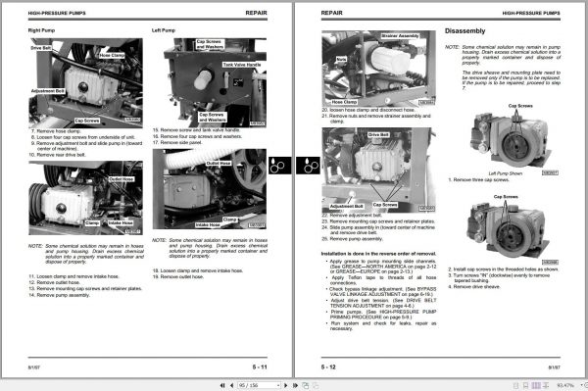This screenshot has width=588, height=391.
Task: Go to the next page
Action: (x=286, y=385)
